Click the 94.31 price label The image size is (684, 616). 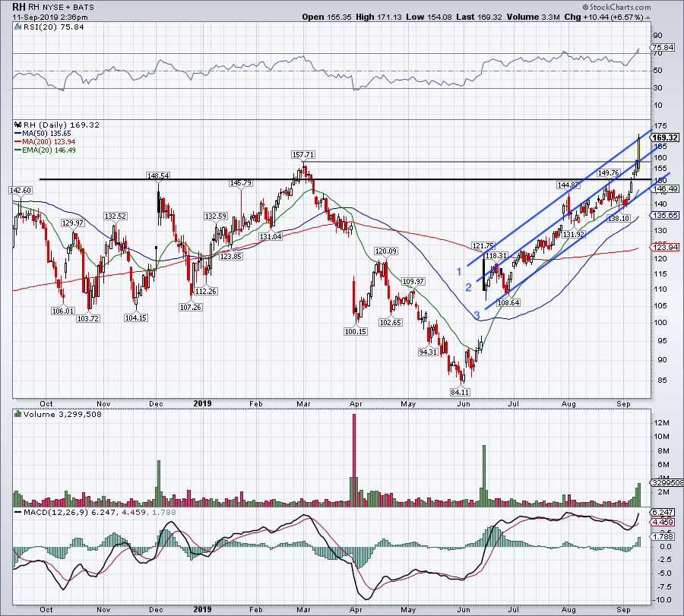[x=427, y=352]
